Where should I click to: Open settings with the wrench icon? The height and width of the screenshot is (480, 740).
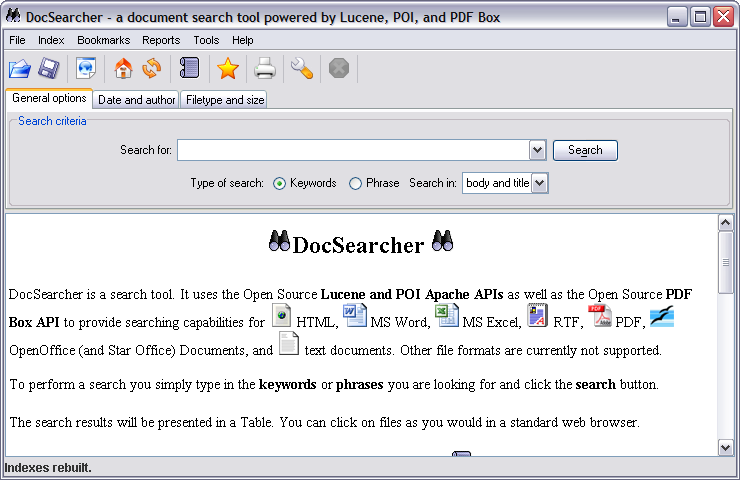[301, 69]
